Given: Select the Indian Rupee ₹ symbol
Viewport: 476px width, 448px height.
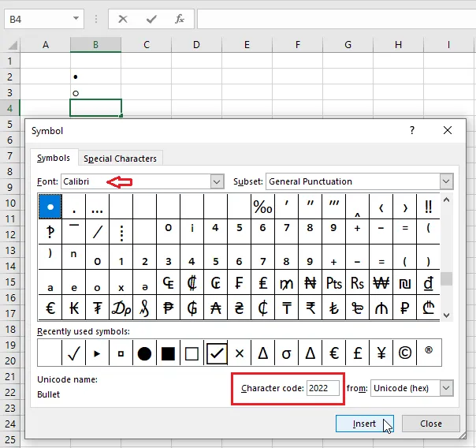Looking at the screenshot, I should click(x=311, y=308).
